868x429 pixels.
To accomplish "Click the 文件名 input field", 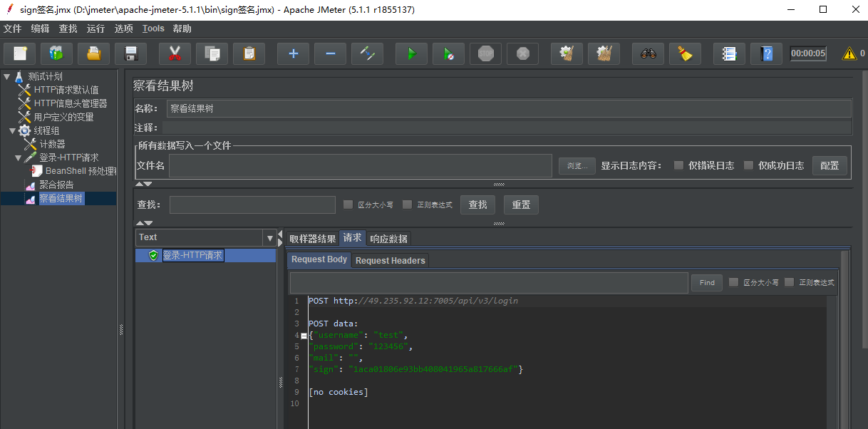I will coord(361,165).
